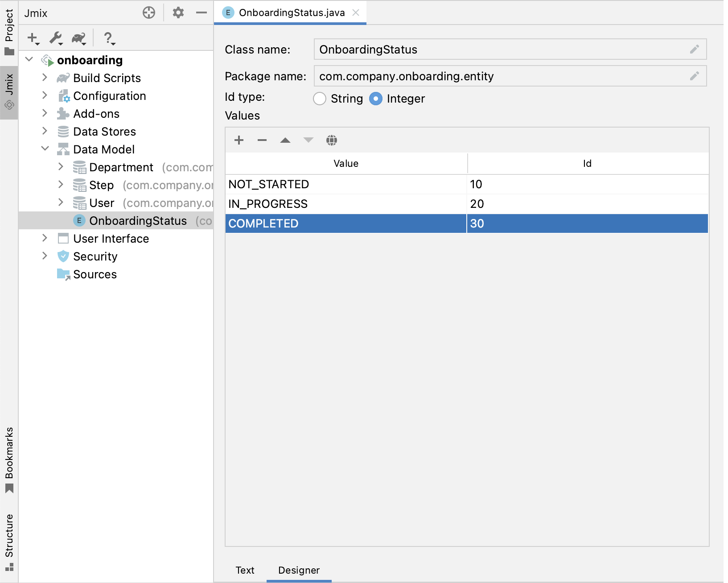This screenshot has height=583, width=728.
Task: Move COMPLETED value up with arrow icon
Action: 285,140
